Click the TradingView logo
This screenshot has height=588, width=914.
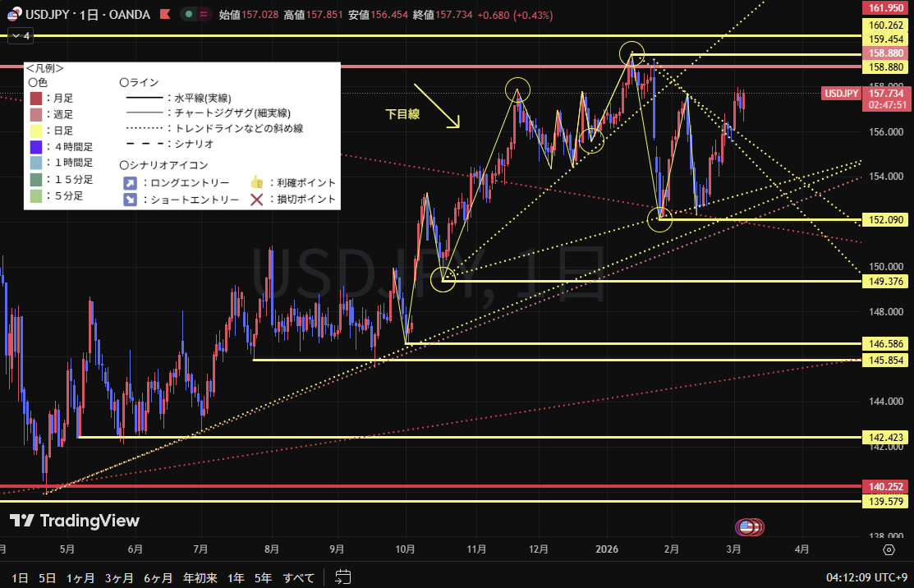pos(75,521)
